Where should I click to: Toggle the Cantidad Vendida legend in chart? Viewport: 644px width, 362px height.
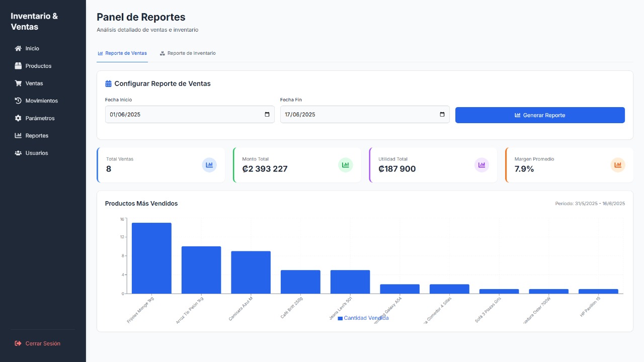(363, 318)
